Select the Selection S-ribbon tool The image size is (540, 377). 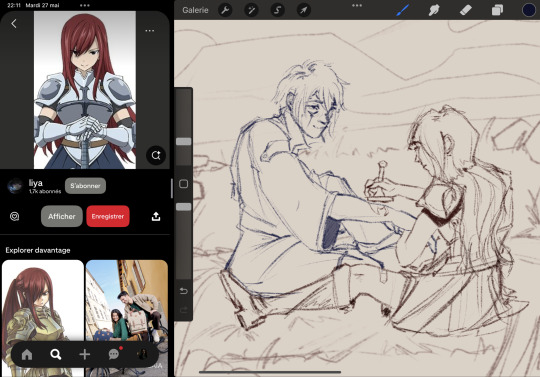coord(277,10)
